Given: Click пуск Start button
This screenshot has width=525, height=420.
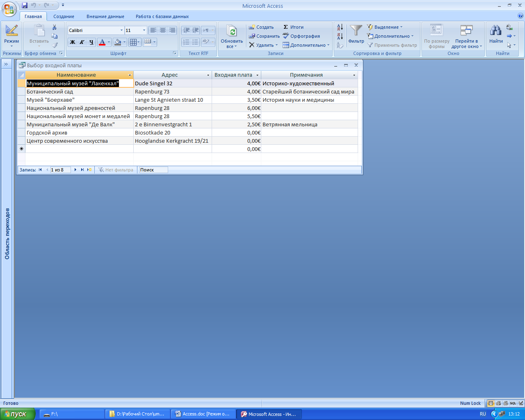Looking at the screenshot, I should coord(18,414).
